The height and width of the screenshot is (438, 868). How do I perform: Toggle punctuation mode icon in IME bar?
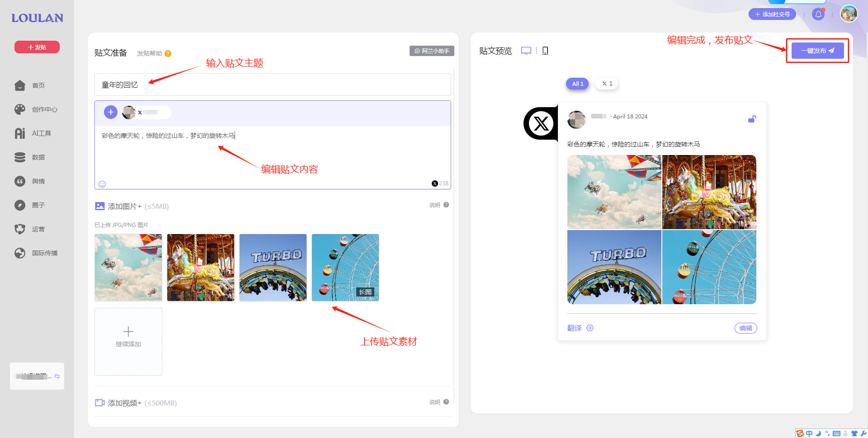827,433
